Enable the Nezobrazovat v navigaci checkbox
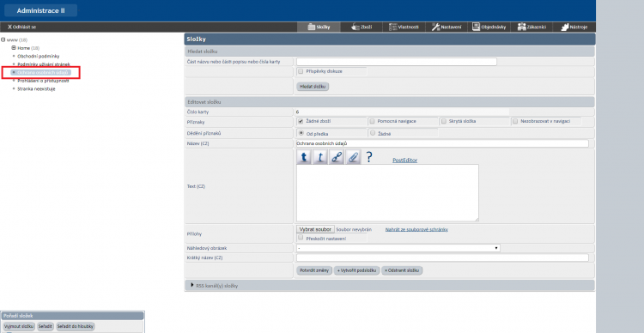This screenshot has width=644, height=333. 515,121
